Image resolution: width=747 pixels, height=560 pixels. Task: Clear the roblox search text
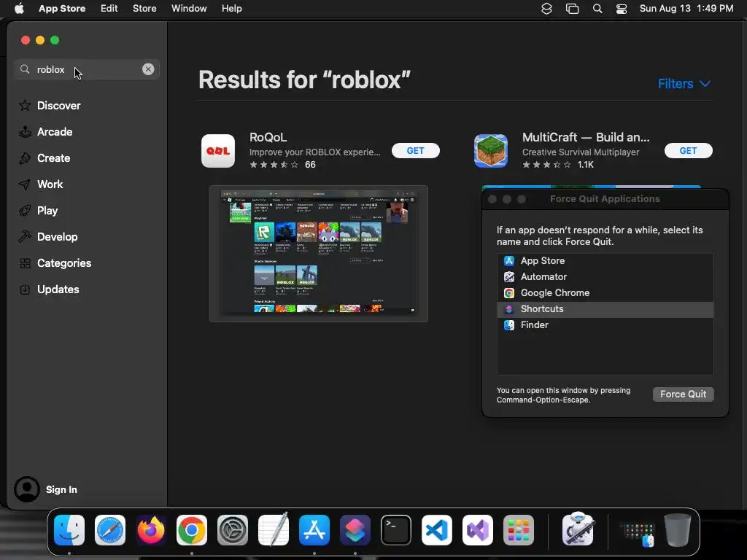click(148, 69)
